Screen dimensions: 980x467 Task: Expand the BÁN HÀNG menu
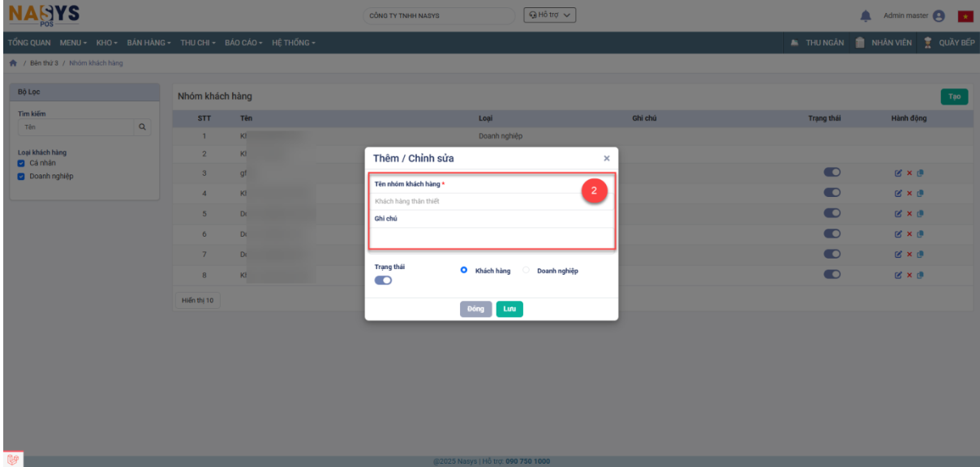150,42
